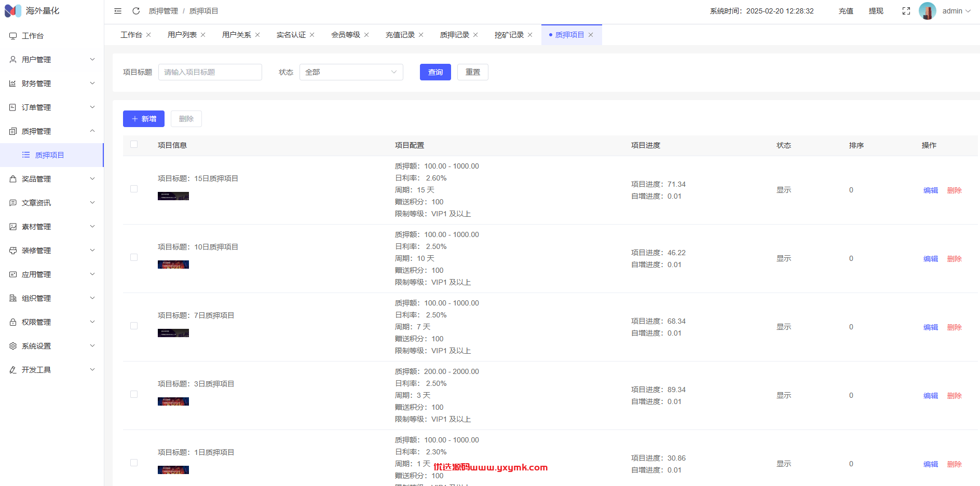This screenshot has width=980, height=486.
Task: Open the admin avatar menu
Action: point(945,11)
